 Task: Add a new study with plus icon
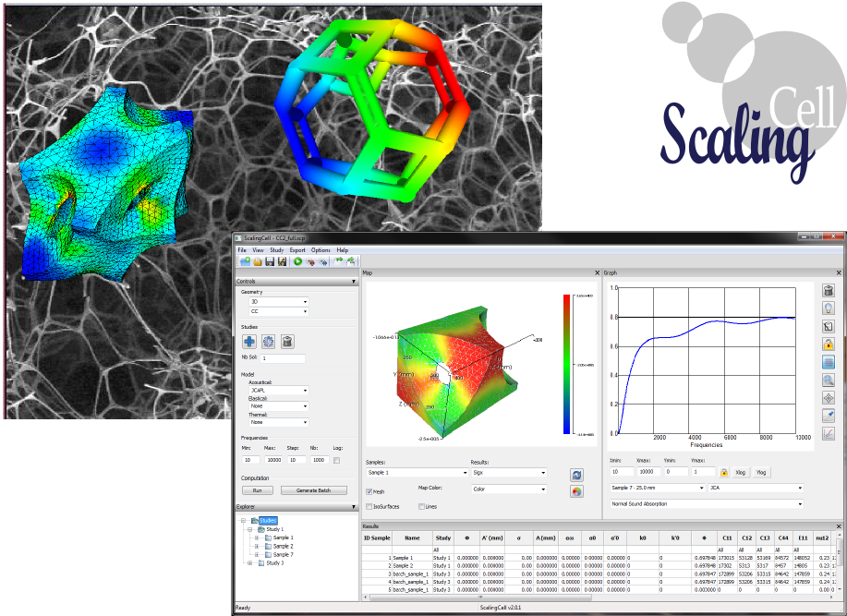point(249,341)
